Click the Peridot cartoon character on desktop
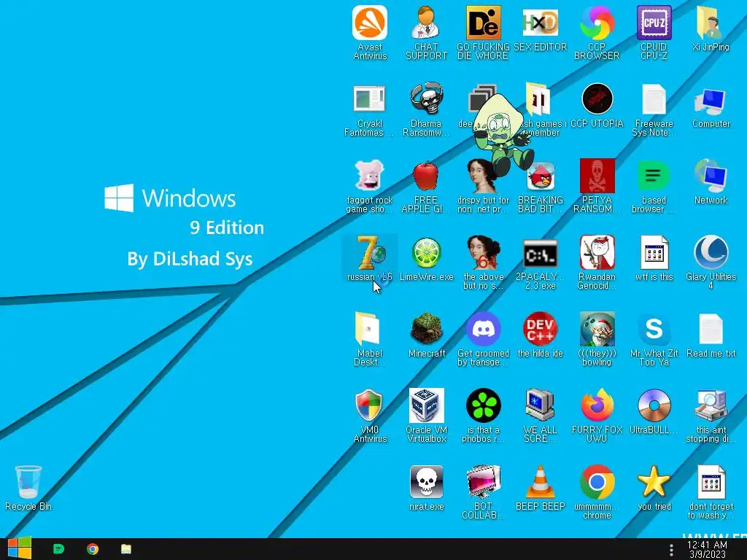Screen dimensions: 747x560 click(503, 134)
